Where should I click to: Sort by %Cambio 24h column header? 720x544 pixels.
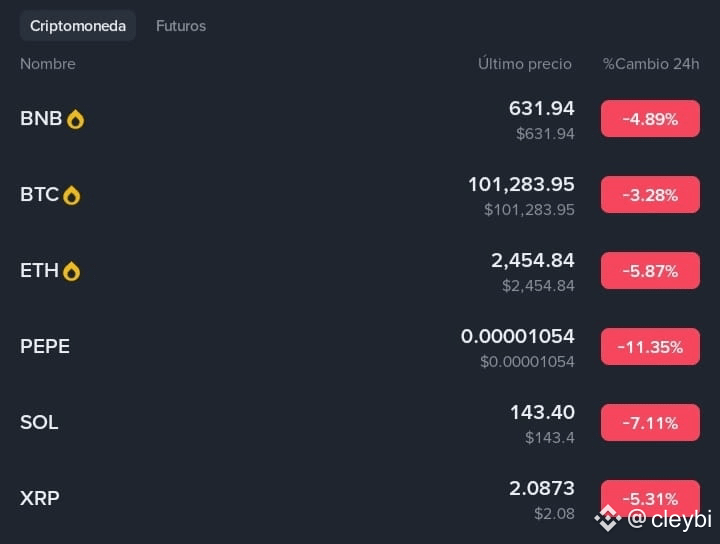tap(651, 64)
